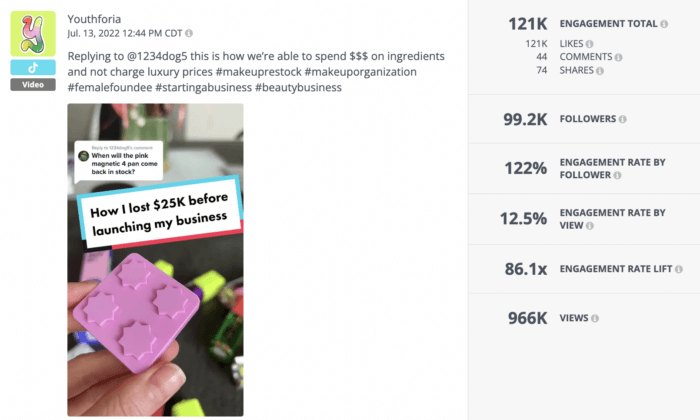Click the #startingabusiness hashtag
The width and height of the screenshot is (700, 420).
203,87
